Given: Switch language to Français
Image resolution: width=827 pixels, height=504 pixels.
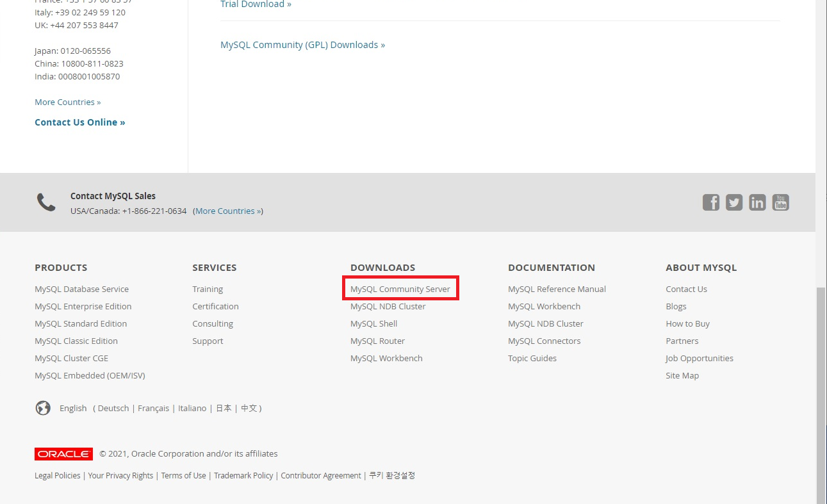Looking at the screenshot, I should tap(153, 409).
